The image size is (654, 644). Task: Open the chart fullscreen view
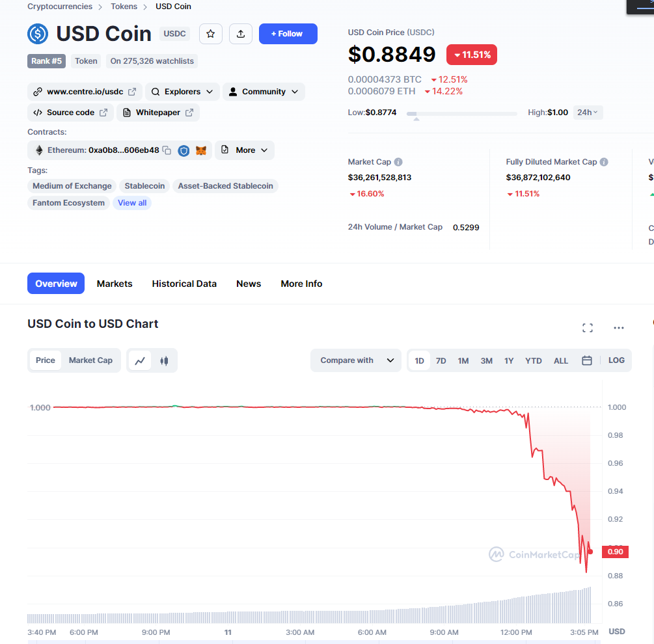click(587, 328)
